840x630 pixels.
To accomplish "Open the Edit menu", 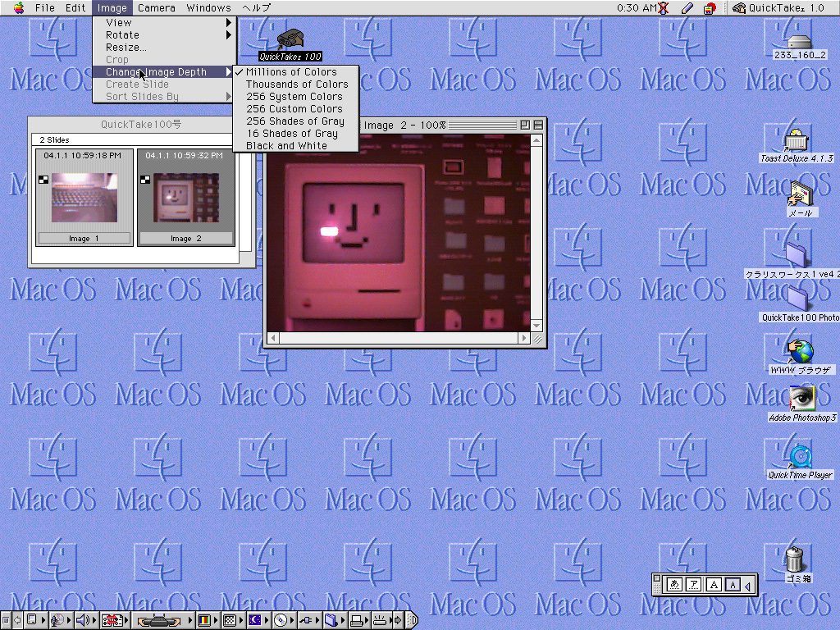I will point(75,8).
